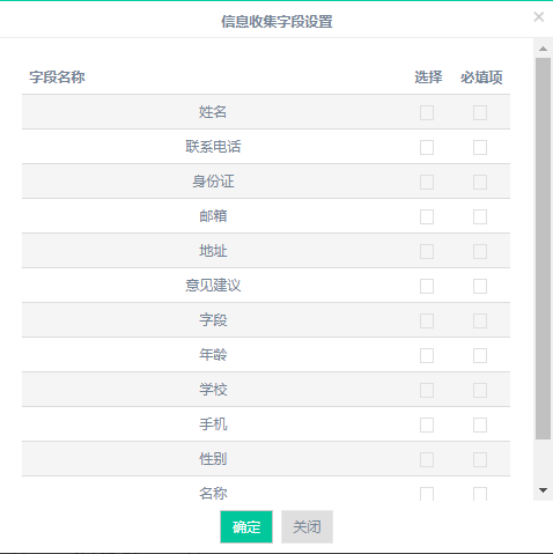
Task: Mark 联系电话 as 必填项
Action: tap(480, 147)
